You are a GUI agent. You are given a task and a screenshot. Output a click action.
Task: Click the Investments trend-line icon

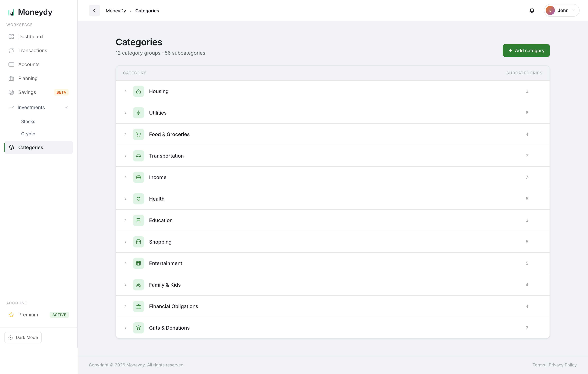[11, 107]
